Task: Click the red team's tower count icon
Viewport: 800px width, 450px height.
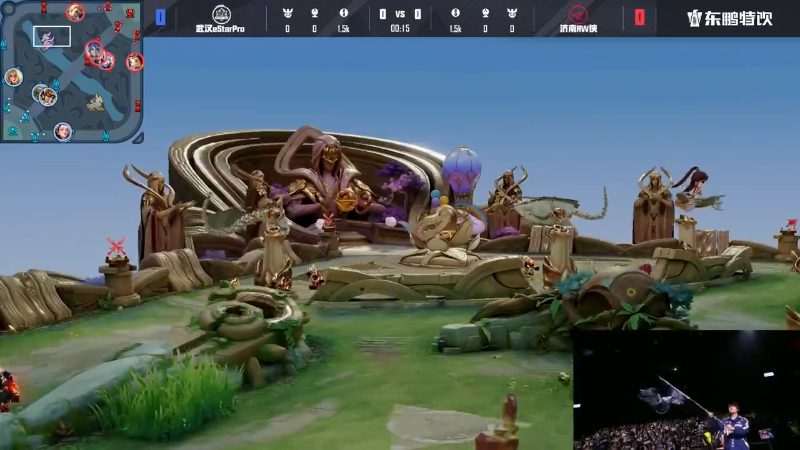Action: click(x=485, y=13)
